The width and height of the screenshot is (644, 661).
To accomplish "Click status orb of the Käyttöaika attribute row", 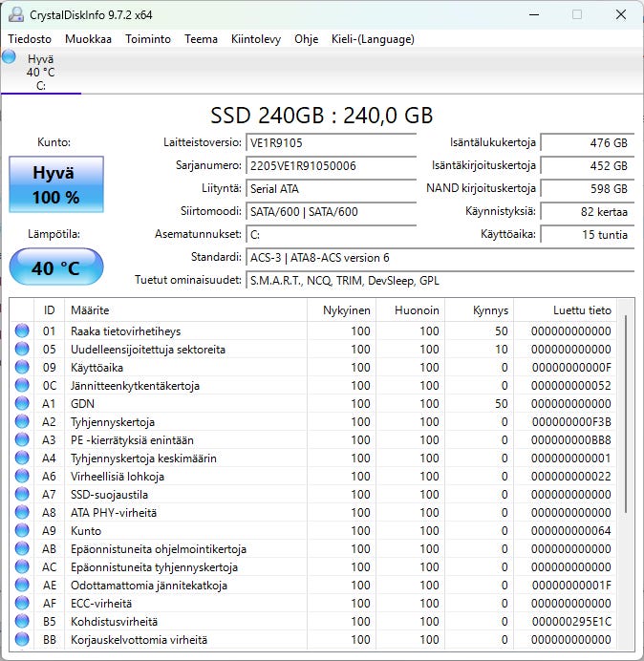I will point(22,368).
